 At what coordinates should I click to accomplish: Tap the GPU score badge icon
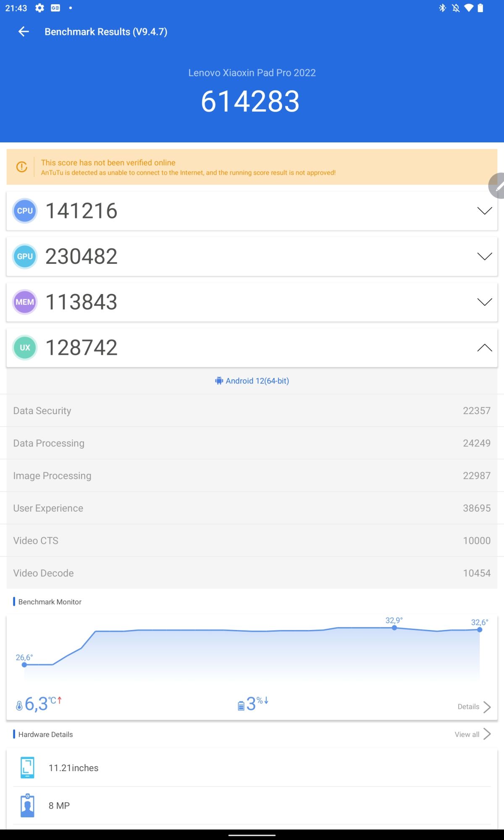click(x=25, y=256)
